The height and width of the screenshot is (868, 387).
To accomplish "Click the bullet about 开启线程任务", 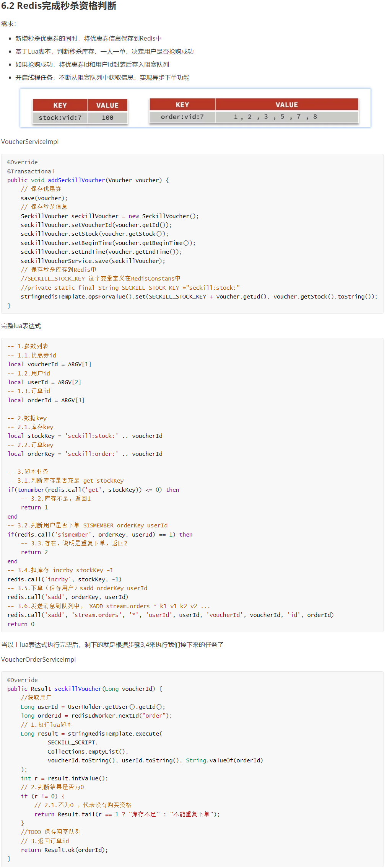I will pyautogui.click(x=102, y=77).
